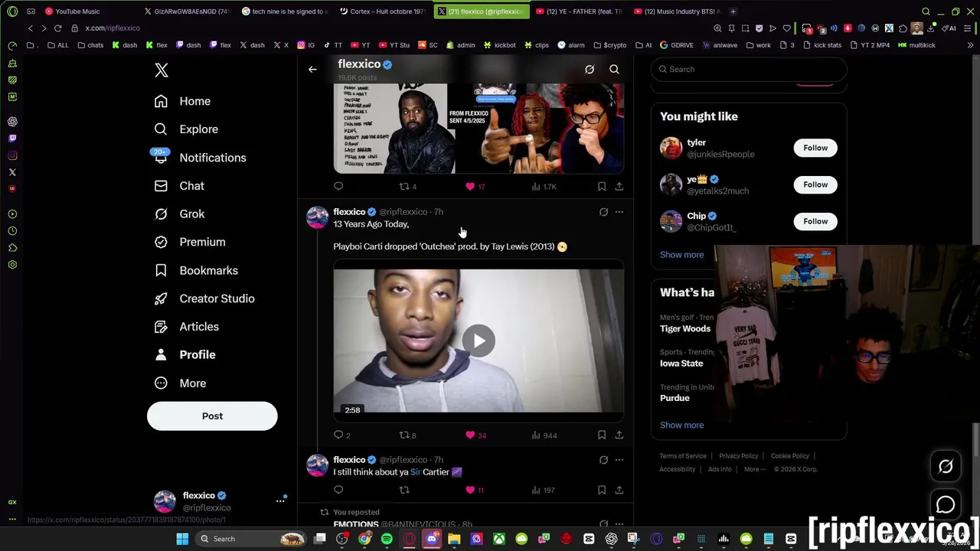Click the Post button
Viewport: 980px width, 551px height.
(x=212, y=416)
